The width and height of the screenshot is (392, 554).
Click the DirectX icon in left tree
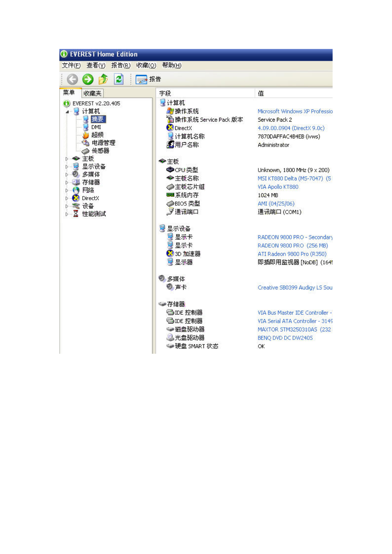pos(76,198)
